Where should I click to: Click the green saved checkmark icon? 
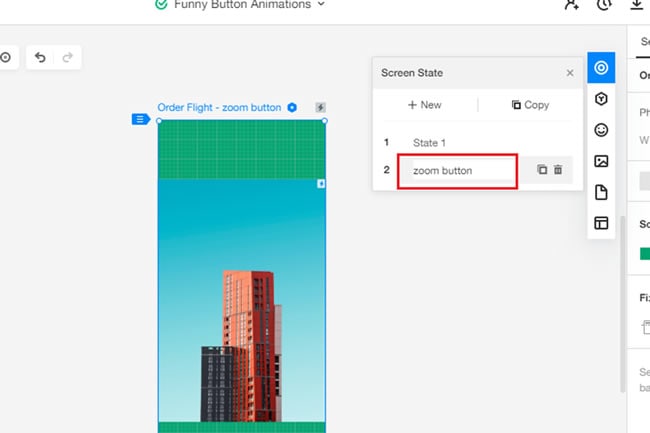tap(161, 5)
